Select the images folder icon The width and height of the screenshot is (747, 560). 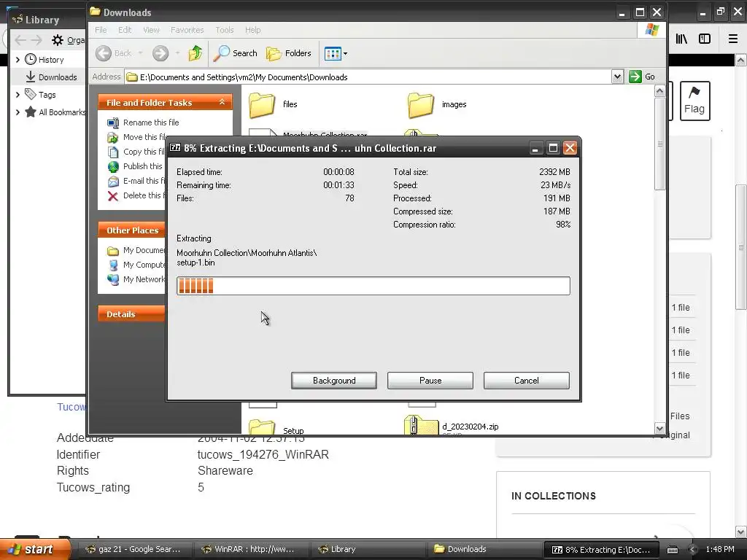421,105
